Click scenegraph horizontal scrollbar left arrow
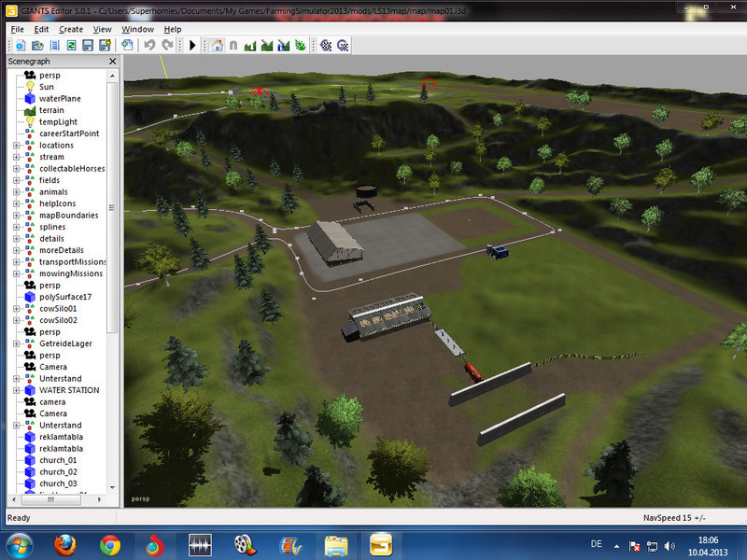 coord(14,499)
